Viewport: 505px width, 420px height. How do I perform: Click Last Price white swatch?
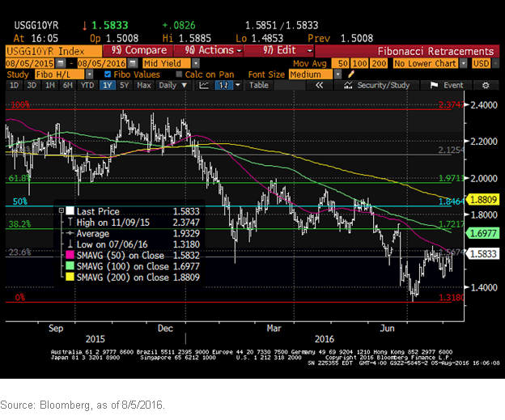(70, 211)
